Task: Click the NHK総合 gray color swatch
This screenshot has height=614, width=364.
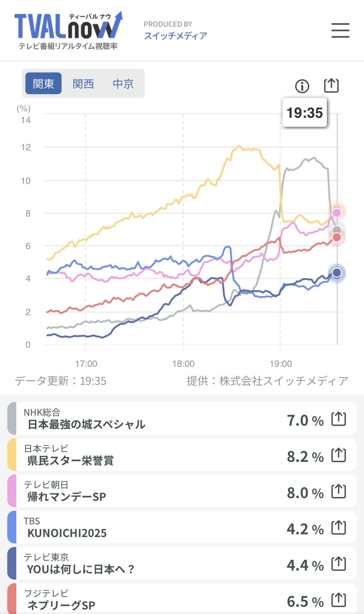Action: pos(12,418)
